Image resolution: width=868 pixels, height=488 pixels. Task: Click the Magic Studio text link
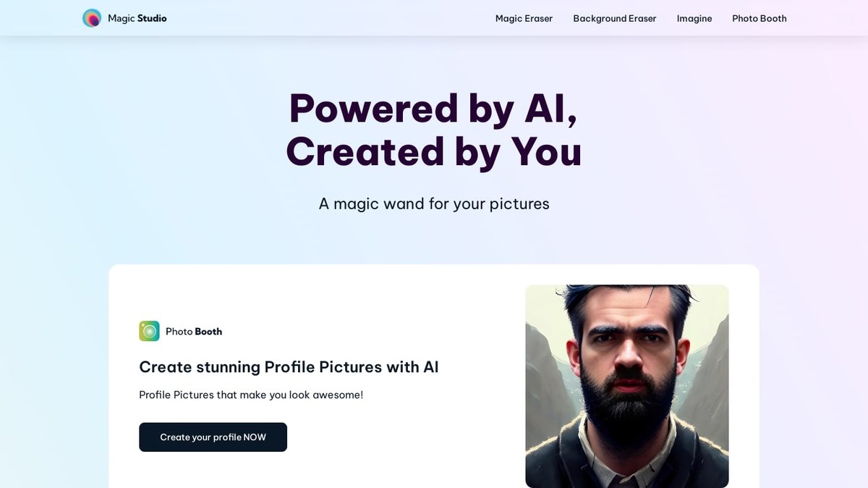tap(136, 17)
